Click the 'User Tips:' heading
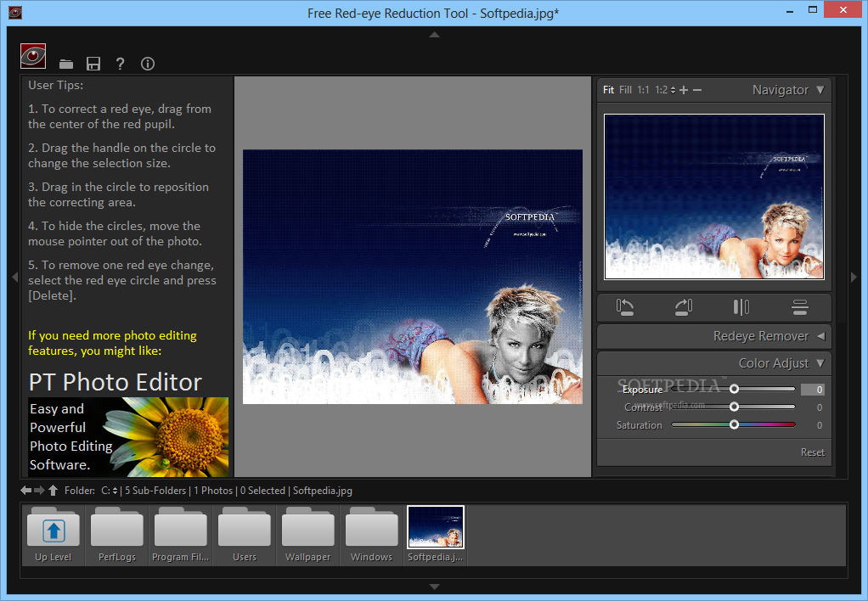Screen dimensions: 868x601 click(56, 85)
